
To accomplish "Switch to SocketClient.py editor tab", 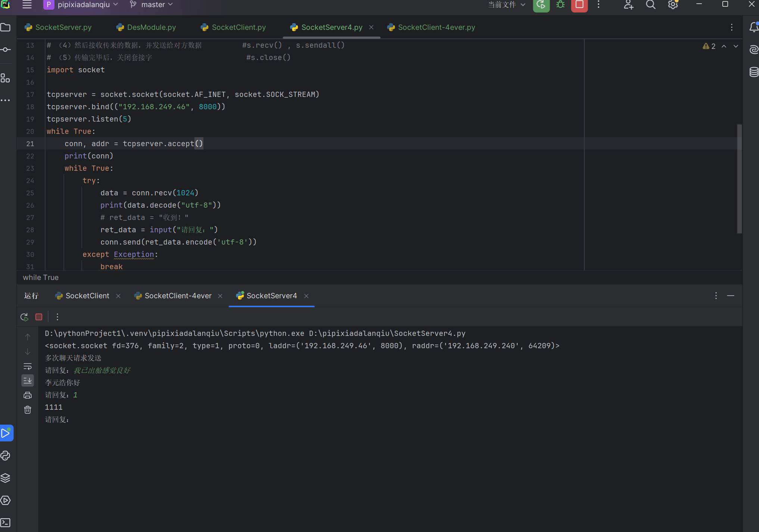I will click(x=234, y=27).
